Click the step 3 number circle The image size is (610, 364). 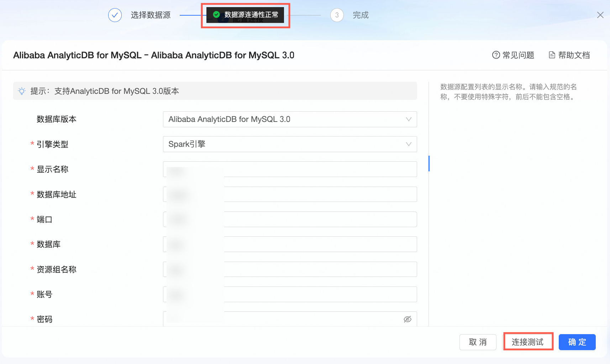337,15
